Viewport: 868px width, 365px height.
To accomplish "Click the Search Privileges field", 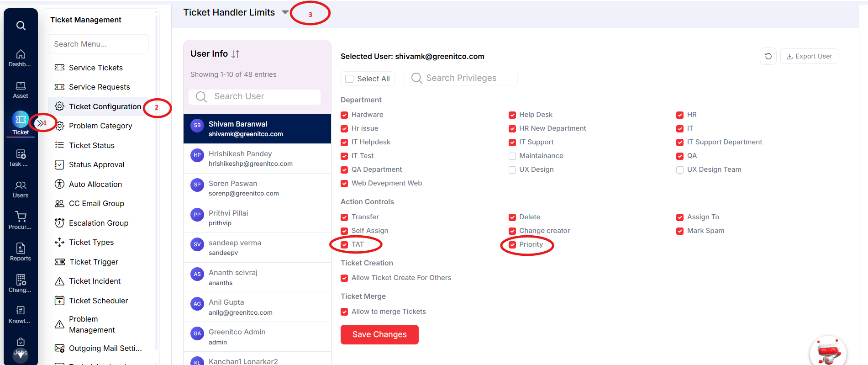I will (461, 78).
